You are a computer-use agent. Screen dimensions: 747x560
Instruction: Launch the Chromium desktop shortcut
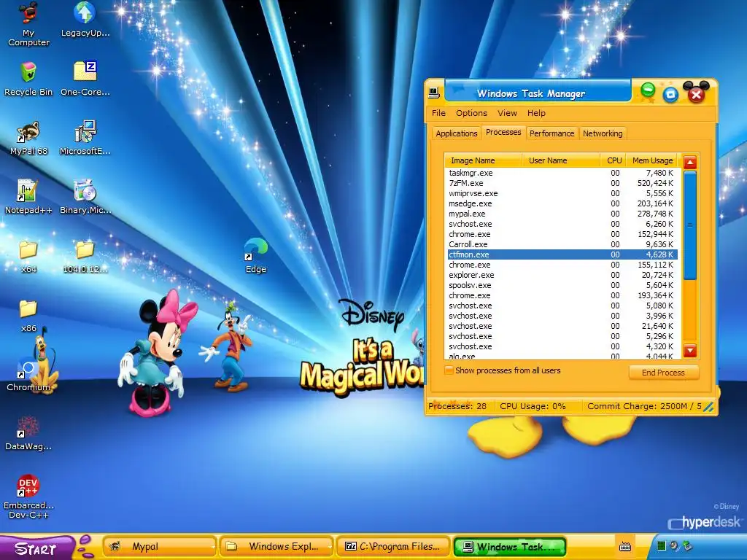tap(28, 375)
